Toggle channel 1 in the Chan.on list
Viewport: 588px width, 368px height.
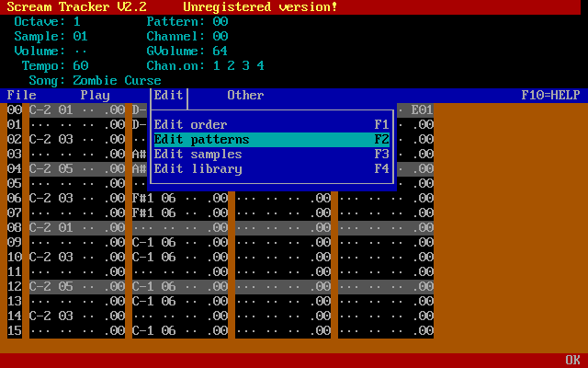pos(217,65)
